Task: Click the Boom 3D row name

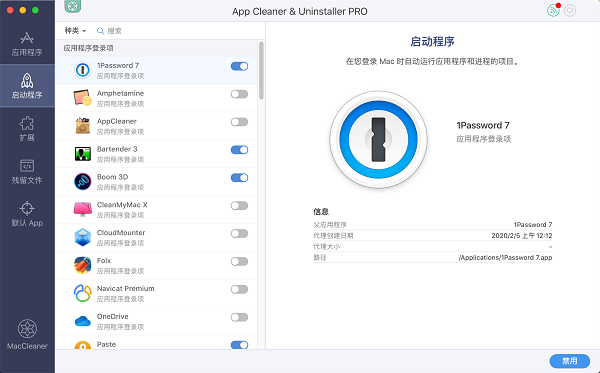Action: pos(112,177)
